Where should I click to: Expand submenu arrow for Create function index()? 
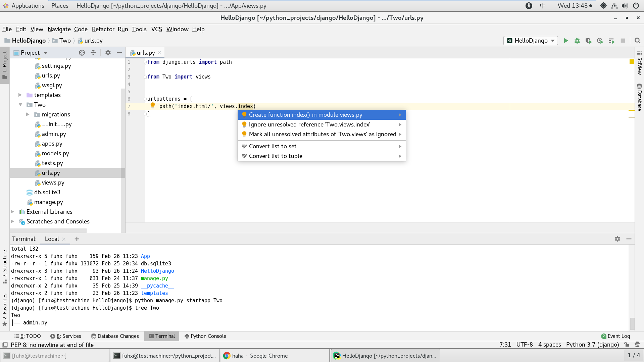pyautogui.click(x=400, y=115)
